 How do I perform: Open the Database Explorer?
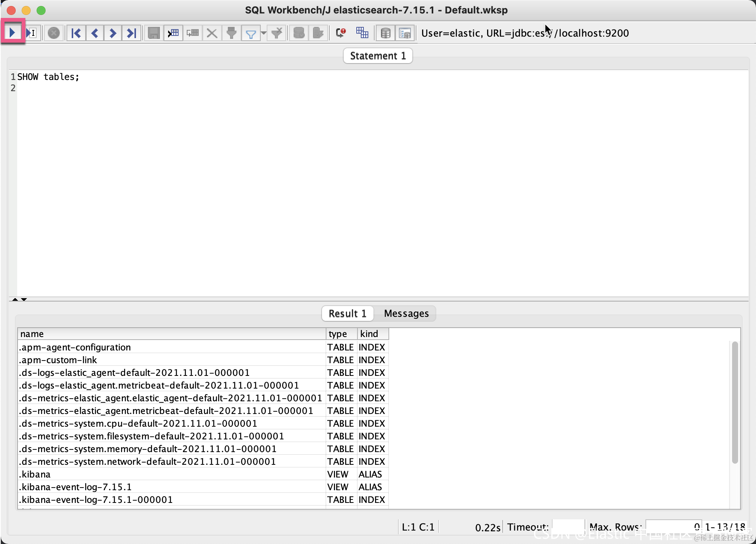386,33
